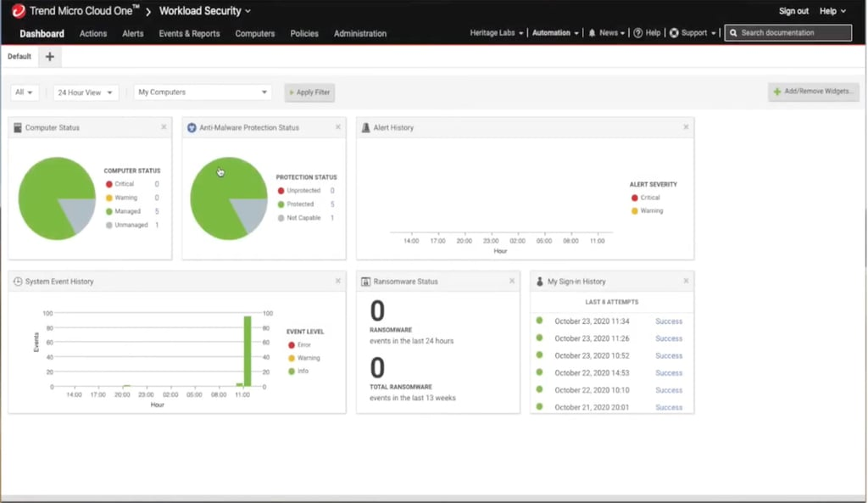The height and width of the screenshot is (503, 868).
Task: Click the search magnifier icon
Action: 733,33
